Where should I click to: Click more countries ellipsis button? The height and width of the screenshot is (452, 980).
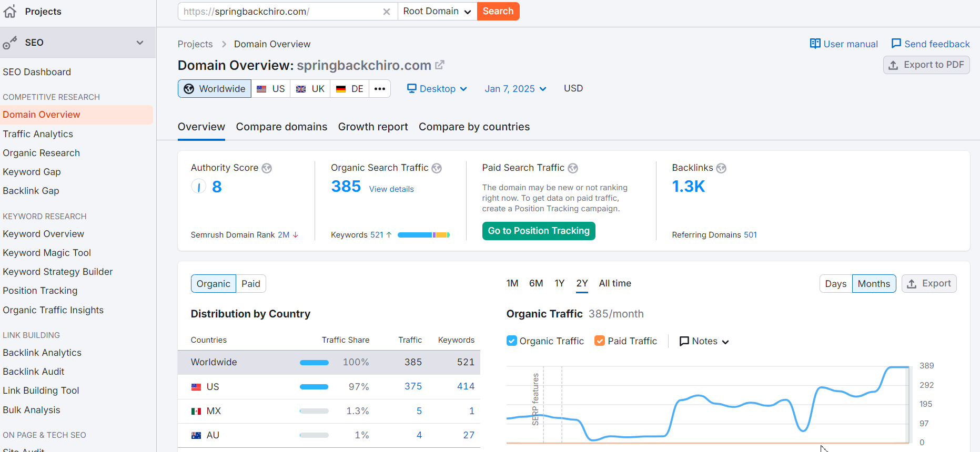[x=380, y=89]
